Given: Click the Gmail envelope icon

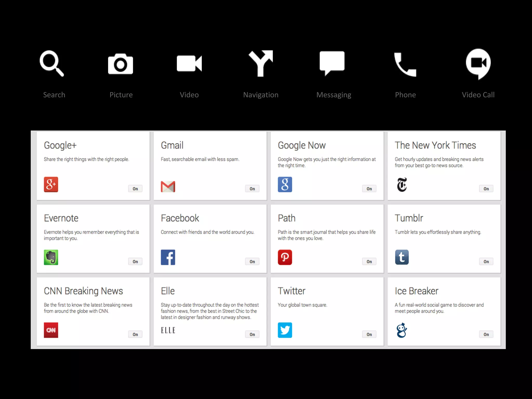Looking at the screenshot, I should [x=168, y=186].
